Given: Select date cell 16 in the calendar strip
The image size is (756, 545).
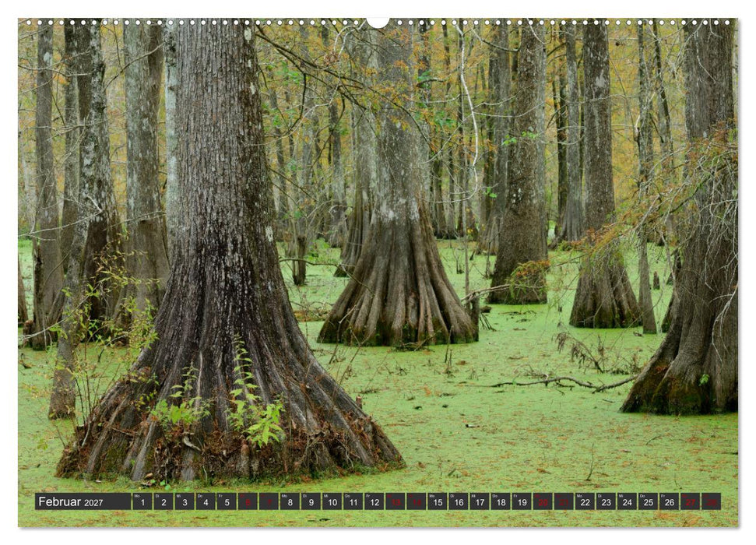Looking at the screenshot, I should click(x=459, y=501).
